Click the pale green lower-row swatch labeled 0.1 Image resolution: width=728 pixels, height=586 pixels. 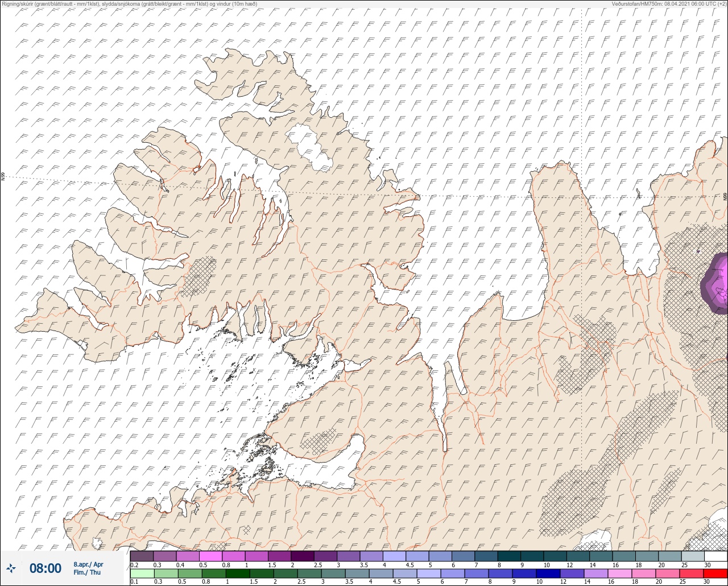[x=142, y=573]
